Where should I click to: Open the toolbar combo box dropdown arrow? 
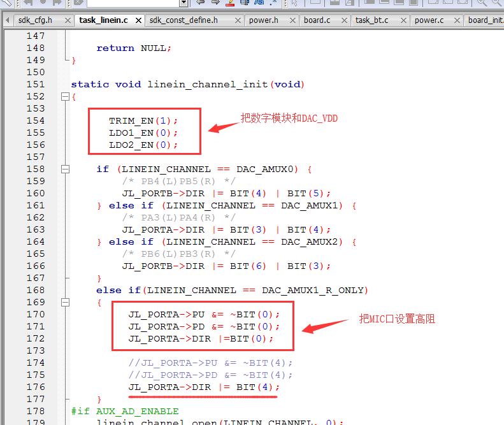pos(184,3)
